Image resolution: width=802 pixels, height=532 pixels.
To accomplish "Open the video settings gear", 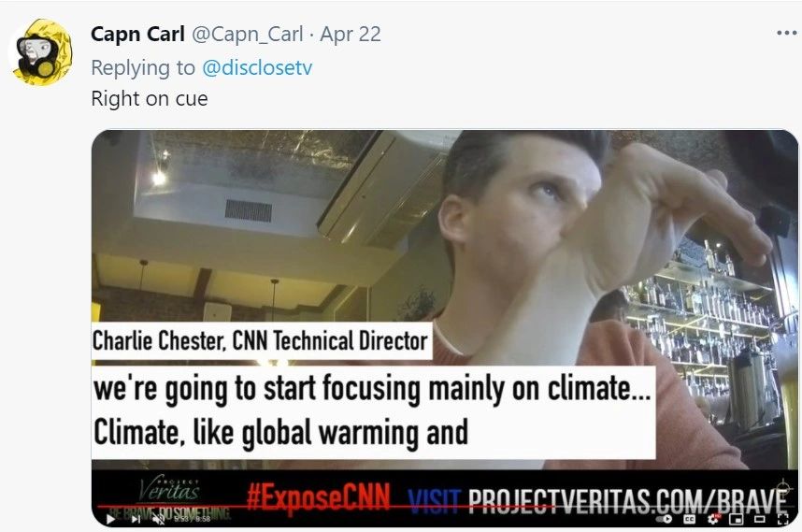I will pyautogui.click(x=713, y=519).
